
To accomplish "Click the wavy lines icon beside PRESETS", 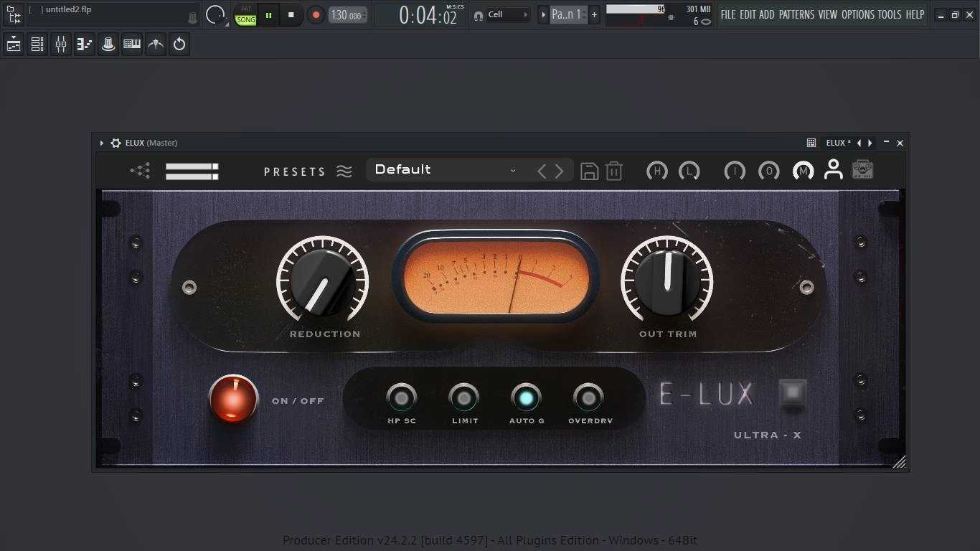I will click(344, 171).
